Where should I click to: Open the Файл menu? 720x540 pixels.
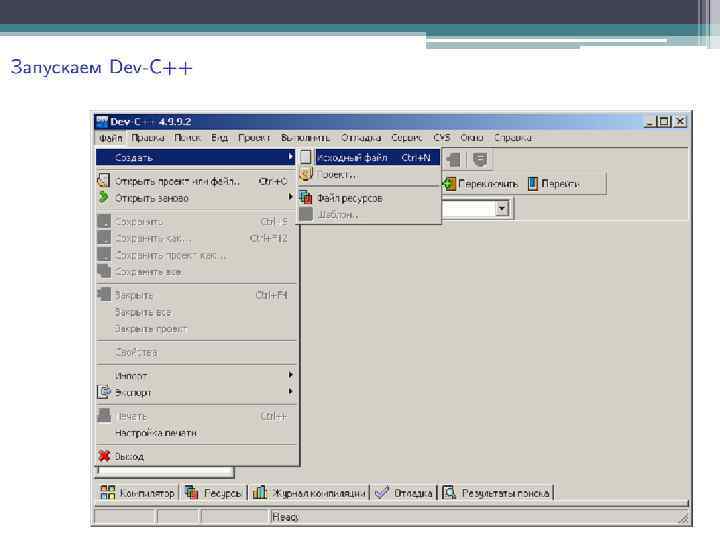[x=111, y=138]
